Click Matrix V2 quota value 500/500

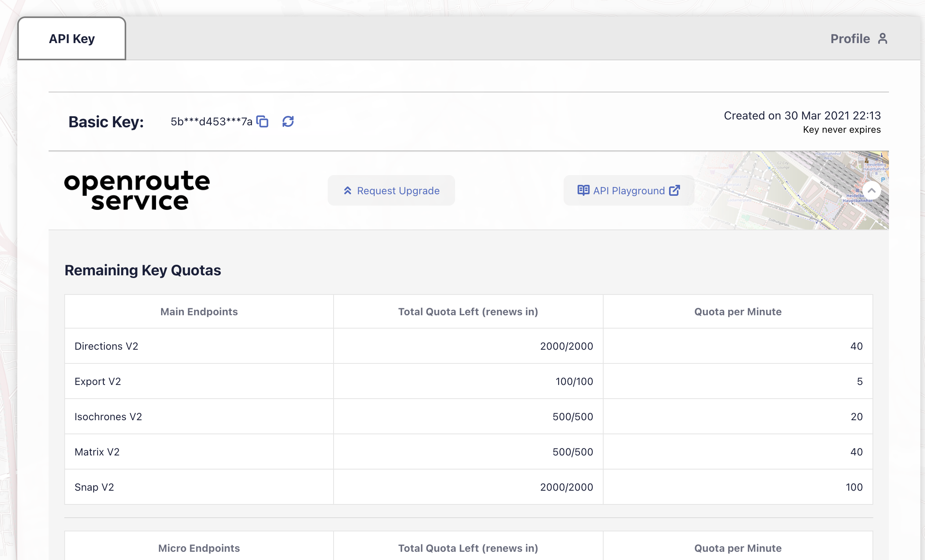(x=573, y=452)
